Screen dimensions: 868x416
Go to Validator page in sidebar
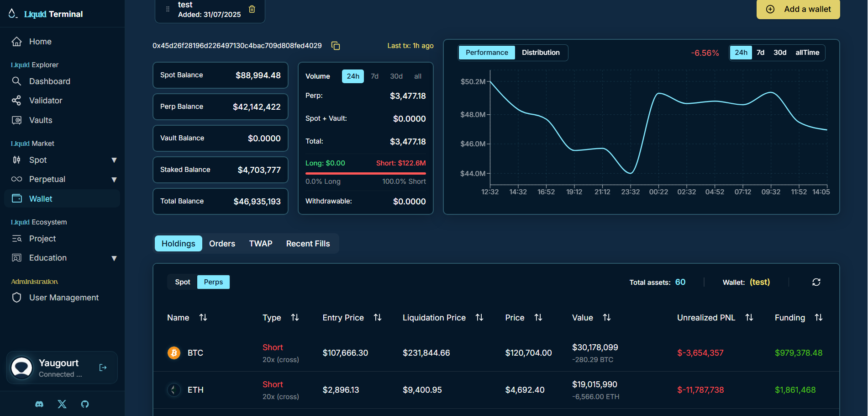click(x=46, y=101)
